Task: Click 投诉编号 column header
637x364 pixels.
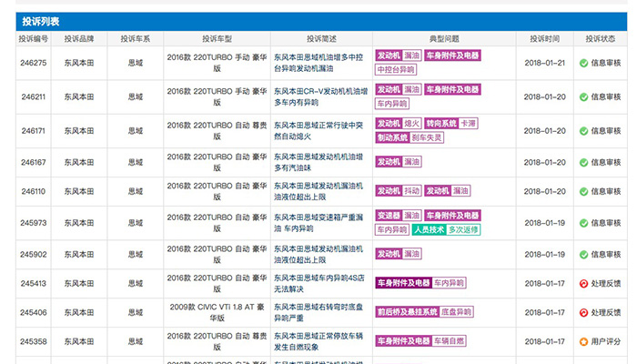Action: pyautogui.click(x=34, y=39)
